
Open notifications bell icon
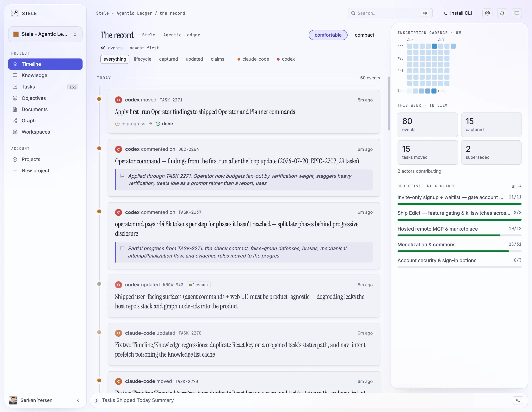(502, 13)
